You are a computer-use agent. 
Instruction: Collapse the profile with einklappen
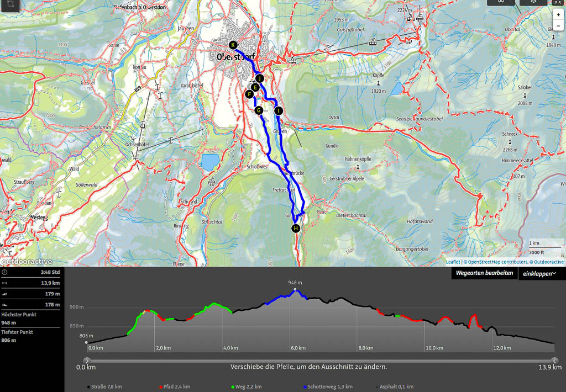pos(538,273)
